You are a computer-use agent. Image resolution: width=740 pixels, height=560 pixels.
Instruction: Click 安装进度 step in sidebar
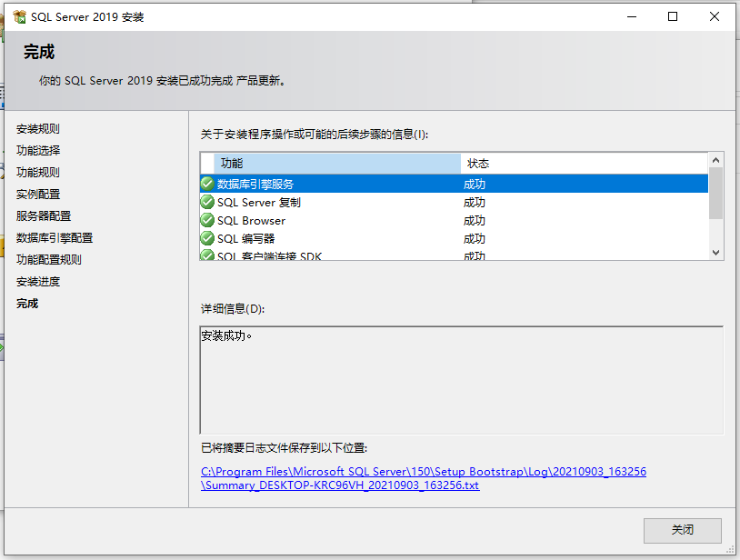click(38, 282)
